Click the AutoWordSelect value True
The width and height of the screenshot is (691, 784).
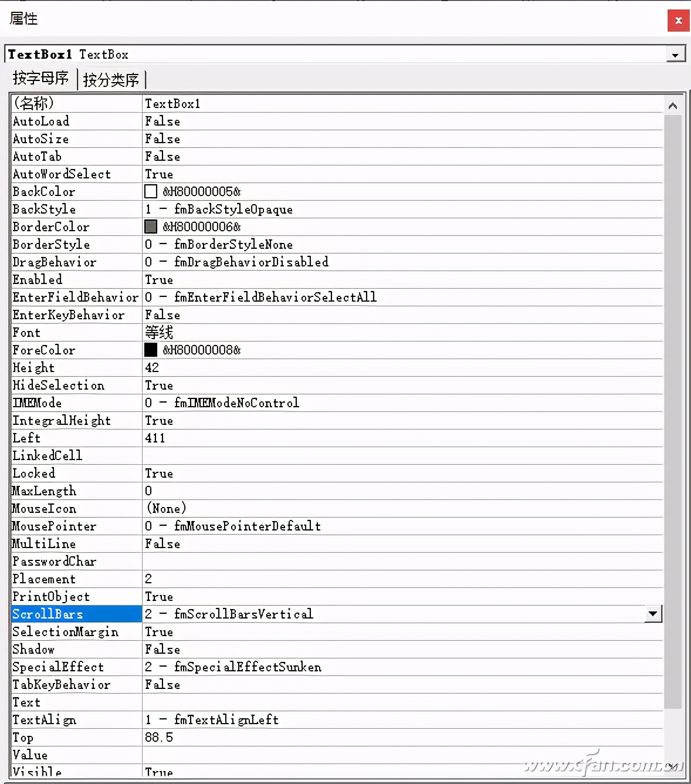pyautogui.click(x=159, y=174)
